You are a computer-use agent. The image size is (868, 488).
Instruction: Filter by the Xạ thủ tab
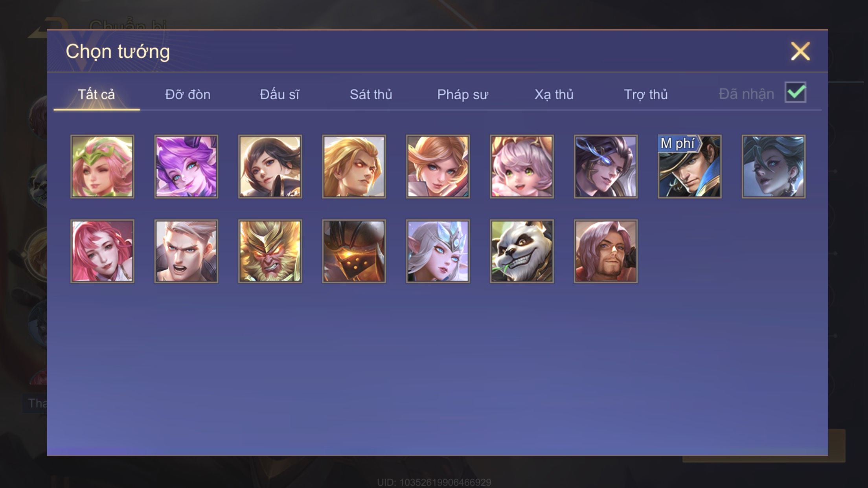(x=554, y=95)
